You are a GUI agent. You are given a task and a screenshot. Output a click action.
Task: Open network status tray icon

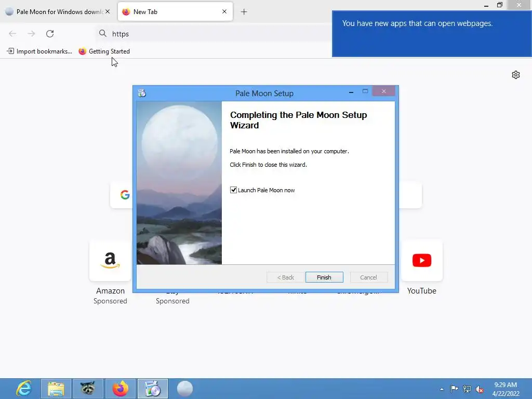pos(467,389)
